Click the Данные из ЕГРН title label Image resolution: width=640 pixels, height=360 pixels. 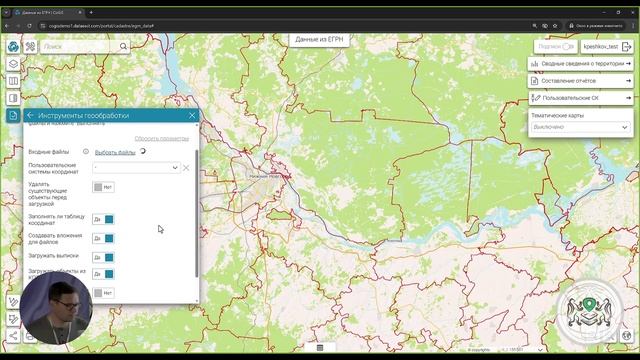point(319,40)
